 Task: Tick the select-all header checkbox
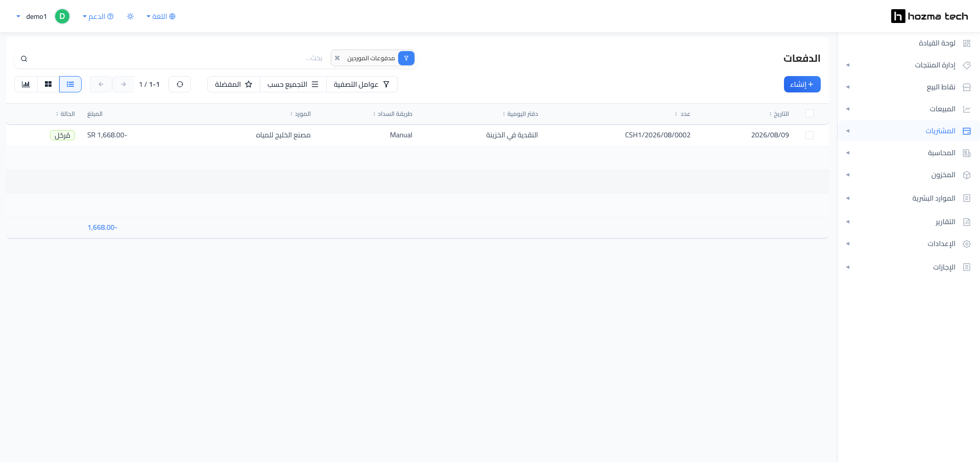810,113
